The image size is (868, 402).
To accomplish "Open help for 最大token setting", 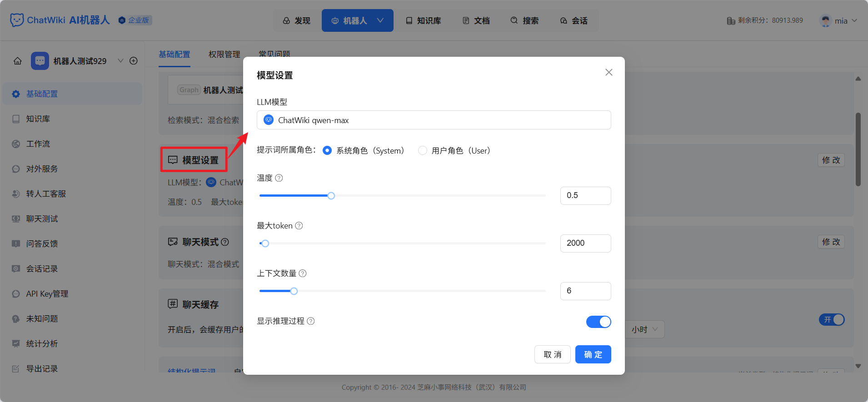I will click(x=299, y=226).
